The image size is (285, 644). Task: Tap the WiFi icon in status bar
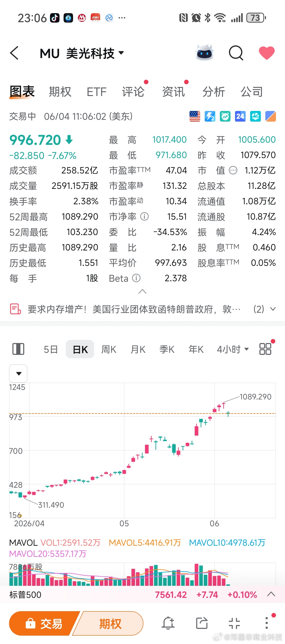pos(220,18)
